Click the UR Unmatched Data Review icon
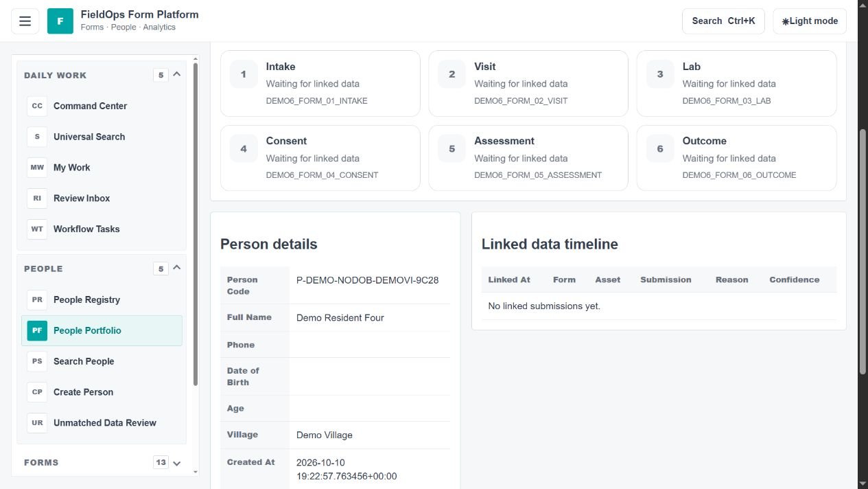This screenshot has width=868, height=489. [x=37, y=423]
